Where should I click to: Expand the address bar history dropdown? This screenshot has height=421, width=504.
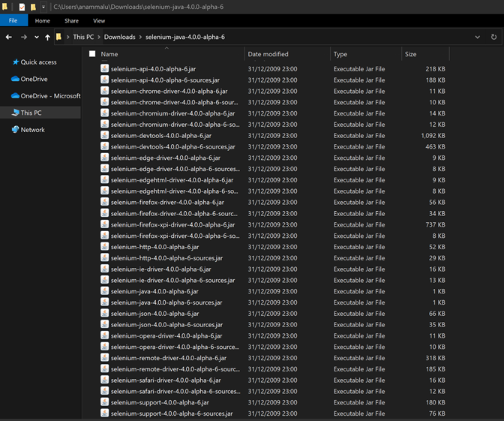(478, 37)
